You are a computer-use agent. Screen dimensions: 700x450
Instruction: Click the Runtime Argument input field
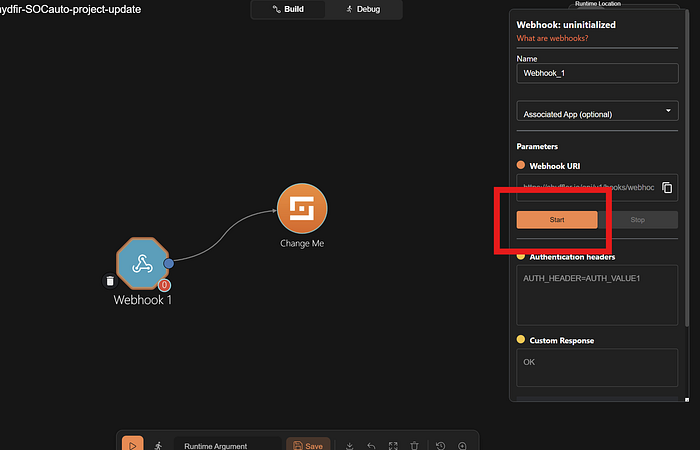click(x=228, y=445)
